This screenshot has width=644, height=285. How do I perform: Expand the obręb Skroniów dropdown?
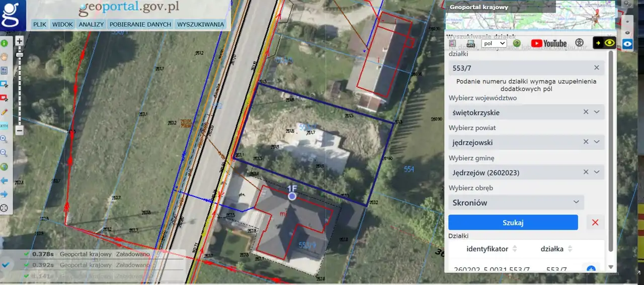coord(576,202)
